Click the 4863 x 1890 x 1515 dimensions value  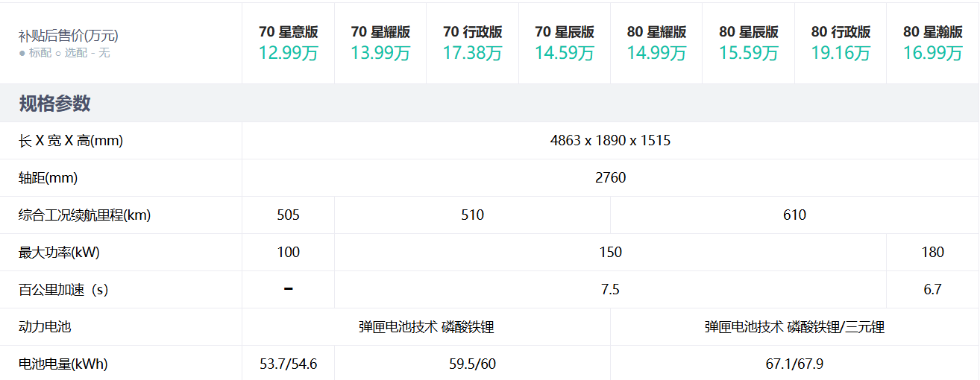610,140
